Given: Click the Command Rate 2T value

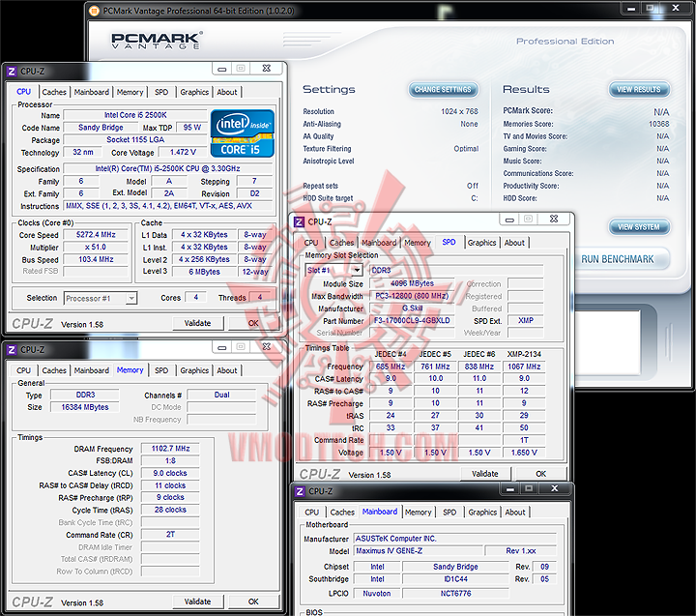Looking at the screenshot, I should (170, 534).
